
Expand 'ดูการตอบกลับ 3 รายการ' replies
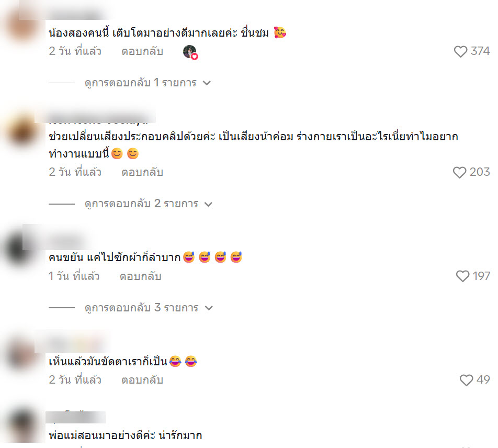[x=149, y=308]
